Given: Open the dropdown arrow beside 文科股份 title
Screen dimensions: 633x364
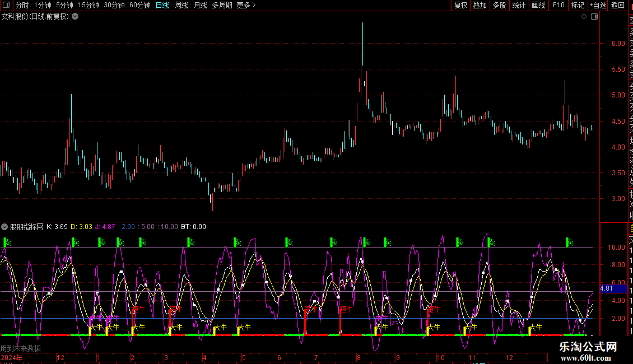Looking at the screenshot, I should pos(75,17).
